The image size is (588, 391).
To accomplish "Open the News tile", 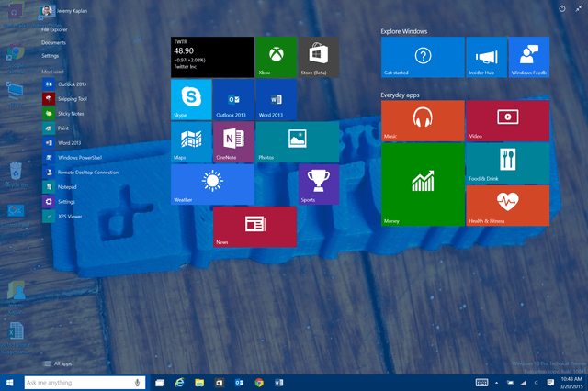I will 255,227.
